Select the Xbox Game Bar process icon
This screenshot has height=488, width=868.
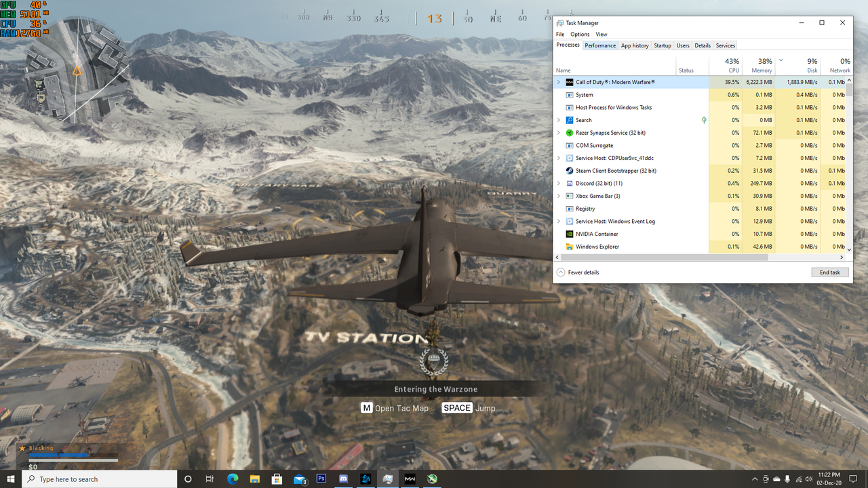coord(570,196)
